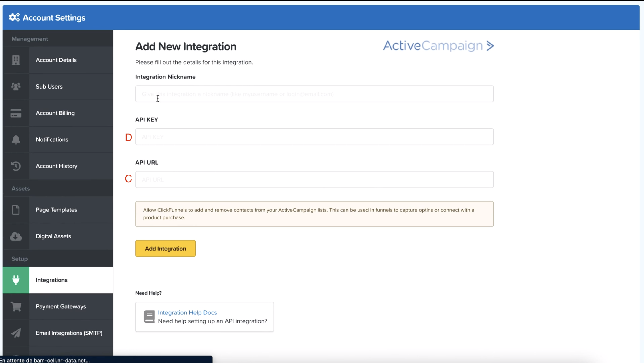This screenshot has height=363, width=644.
Task: Click the Account History clock icon
Action: pos(16,166)
